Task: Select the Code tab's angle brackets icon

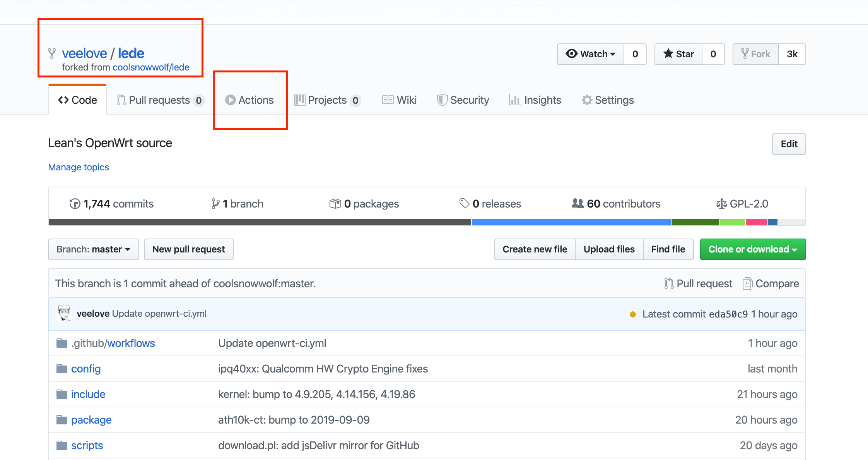Action: (64, 100)
